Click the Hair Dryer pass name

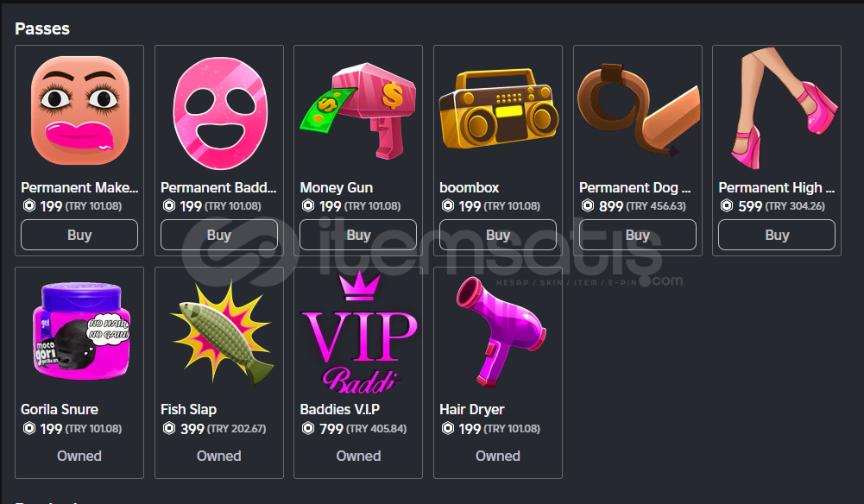click(x=471, y=409)
